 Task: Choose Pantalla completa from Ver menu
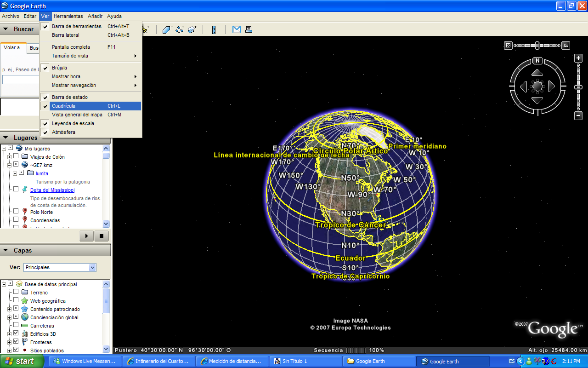pyautogui.click(x=90, y=47)
